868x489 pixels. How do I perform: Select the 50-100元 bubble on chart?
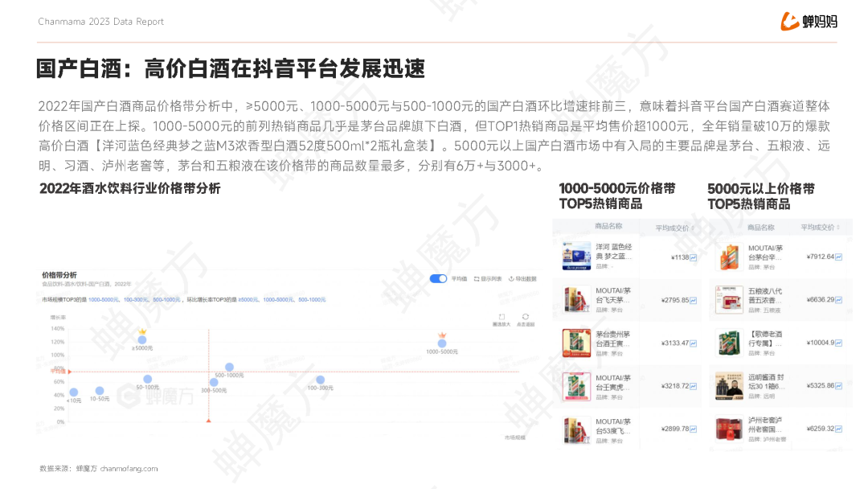147,380
